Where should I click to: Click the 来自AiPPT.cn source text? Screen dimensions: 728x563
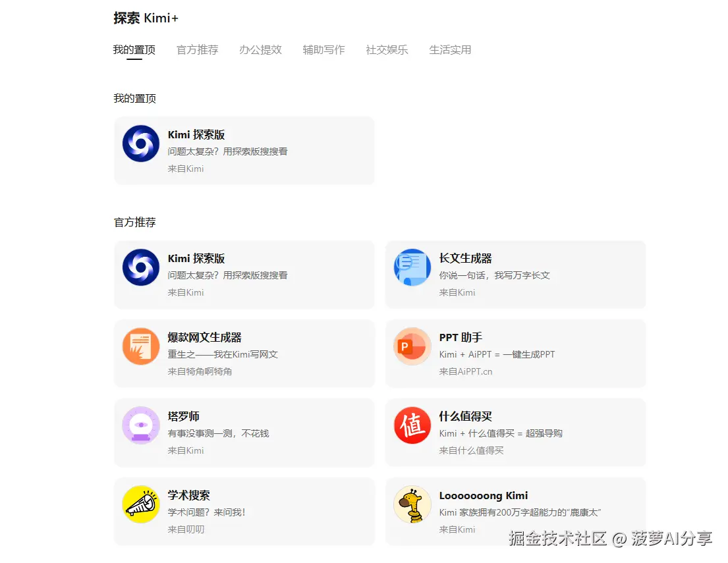tap(466, 371)
